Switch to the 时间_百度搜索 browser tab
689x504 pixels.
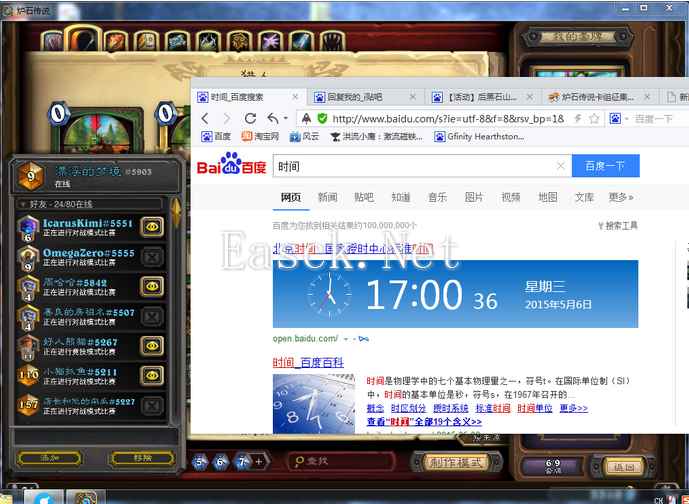(250, 97)
